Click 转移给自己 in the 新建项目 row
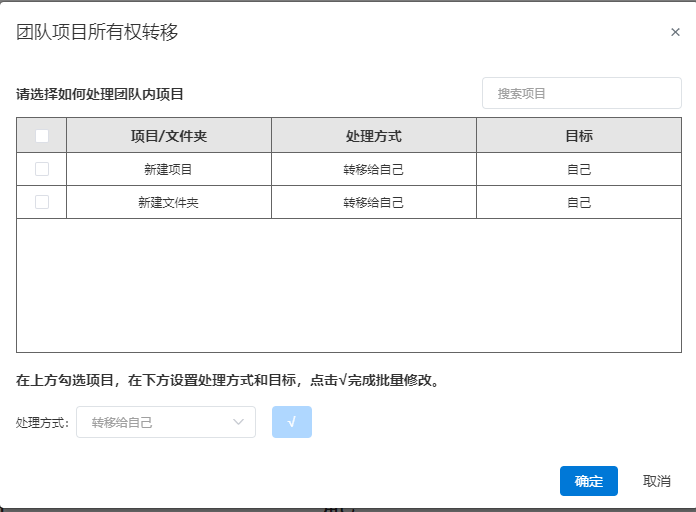Screen dimensions: 696x512 pyautogui.click(x=374, y=169)
